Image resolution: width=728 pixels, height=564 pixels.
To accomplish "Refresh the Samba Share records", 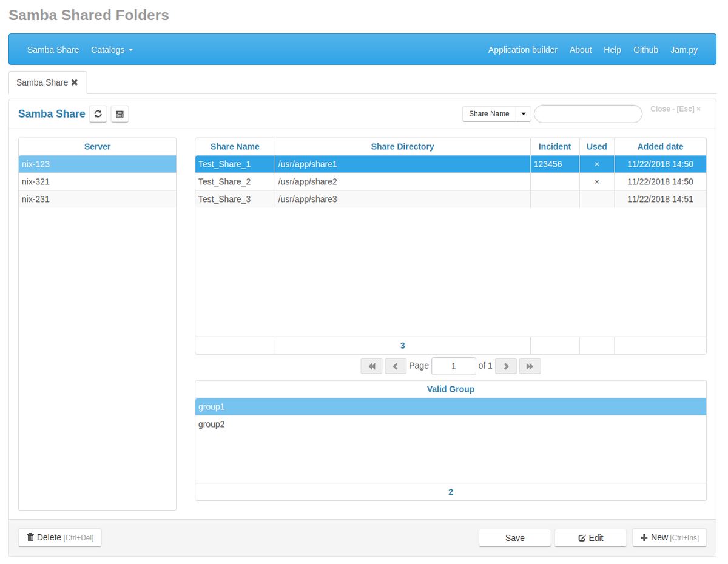I will pos(98,113).
